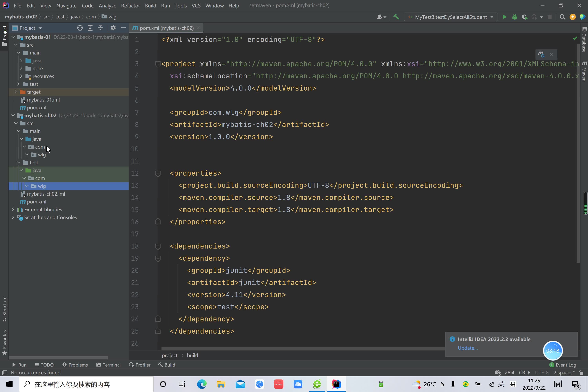588x392 pixels.
Task: Fold the properties block at line 12
Action: coord(158,173)
